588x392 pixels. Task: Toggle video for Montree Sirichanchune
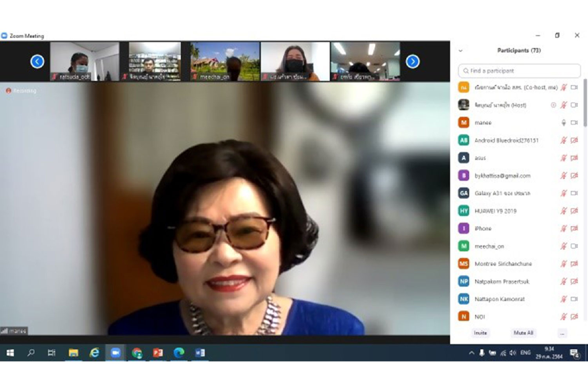574,264
